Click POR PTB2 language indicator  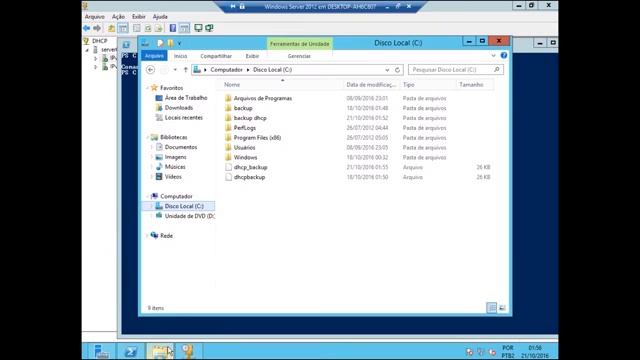click(x=508, y=351)
